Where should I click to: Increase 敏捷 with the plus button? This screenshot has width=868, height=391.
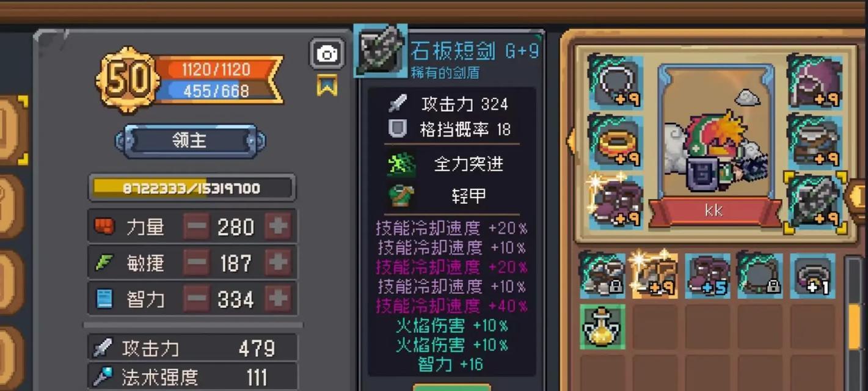coord(279,263)
